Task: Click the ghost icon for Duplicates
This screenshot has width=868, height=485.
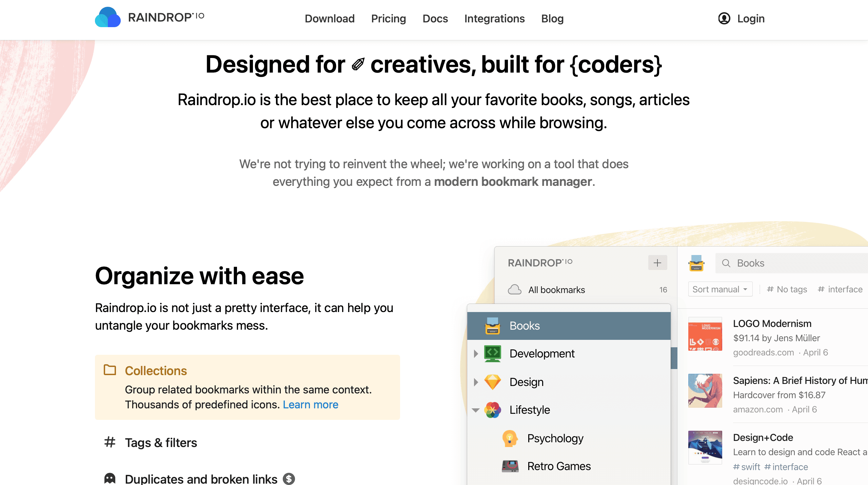Action: click(110, 478)
